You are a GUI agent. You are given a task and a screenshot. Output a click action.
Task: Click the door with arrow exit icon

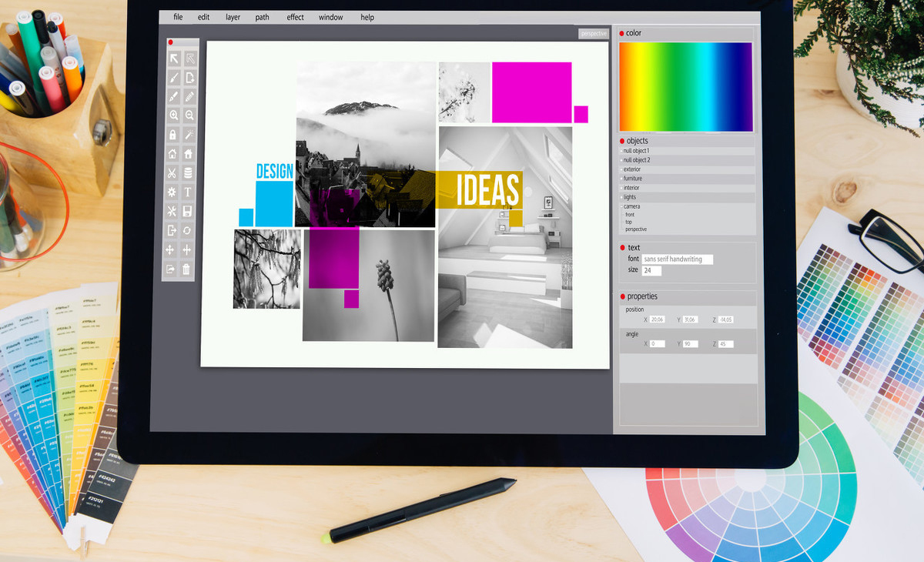(172, 230)
